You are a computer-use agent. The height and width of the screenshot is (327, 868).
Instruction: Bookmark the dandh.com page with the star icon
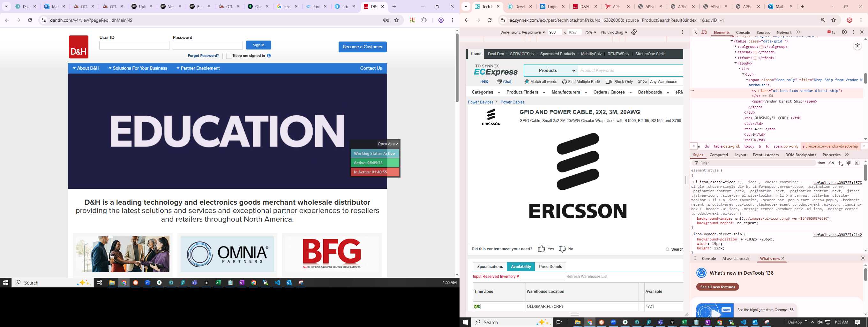point(397,20)
